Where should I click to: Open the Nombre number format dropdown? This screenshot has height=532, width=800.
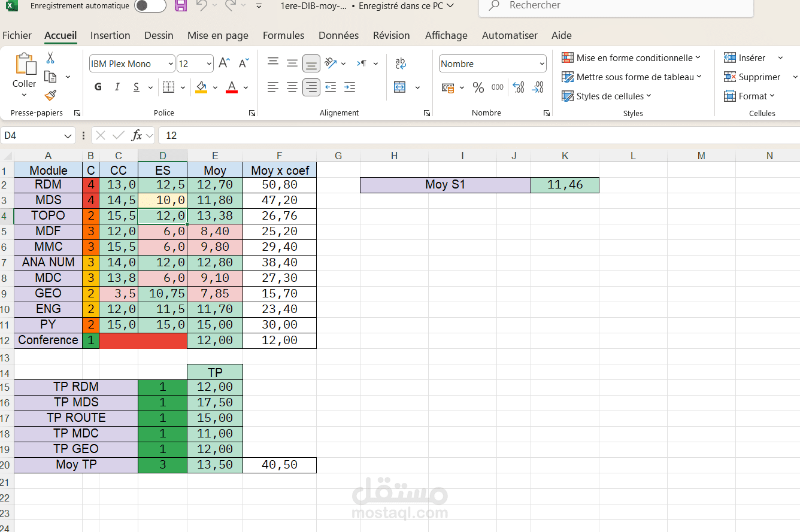[541, 63]
